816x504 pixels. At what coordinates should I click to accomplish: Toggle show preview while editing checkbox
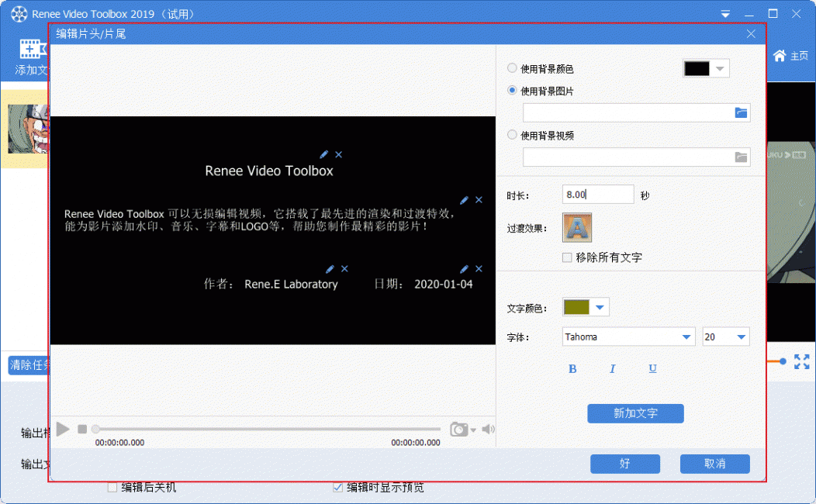point(337,488)
